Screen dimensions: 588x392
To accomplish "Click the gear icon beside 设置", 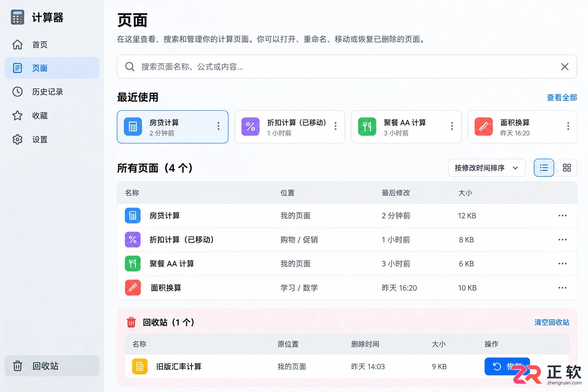I will pos(18,139).
